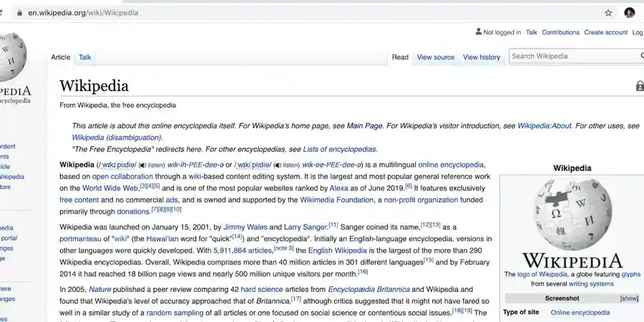Follow the donations link
The height and width of the screenshot is (322, 644).
click(x=134, y=212)
